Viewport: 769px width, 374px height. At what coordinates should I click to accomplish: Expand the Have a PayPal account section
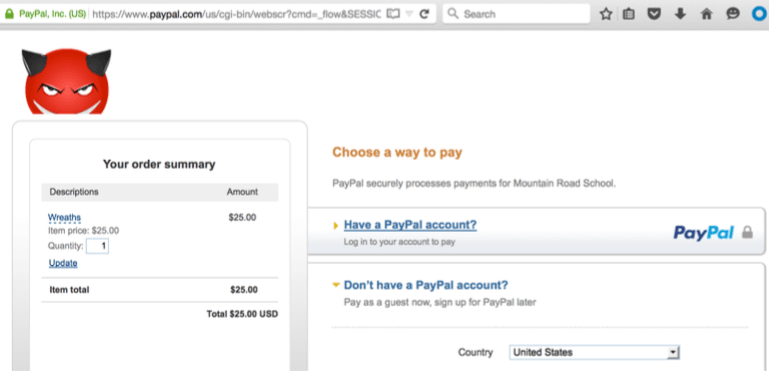click(x=410, y=225)
